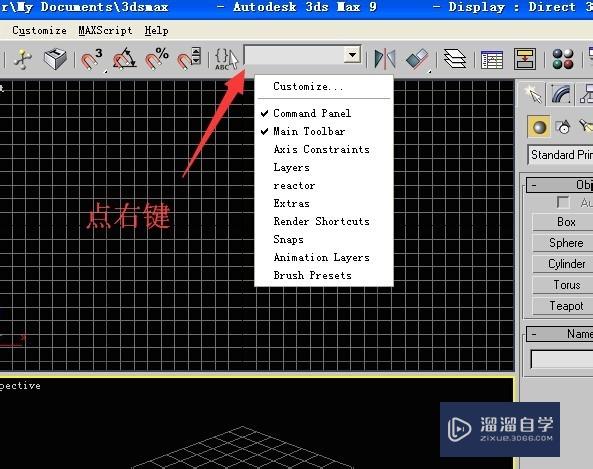Screen dimensions: 593x469
Task: Collapse the Name and Color rollout
Action: coord(560,334)
